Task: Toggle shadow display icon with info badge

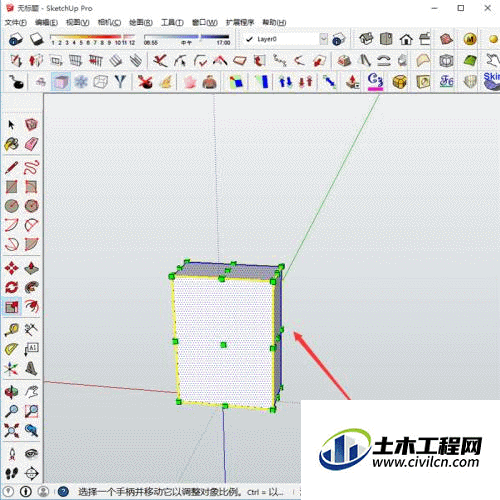Action: (x=15, y=39)
